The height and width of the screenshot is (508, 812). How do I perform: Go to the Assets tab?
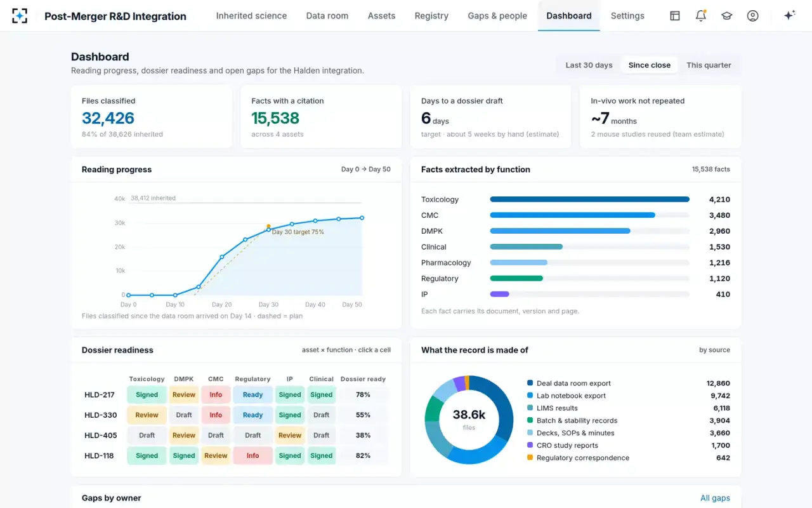point(381,16)
